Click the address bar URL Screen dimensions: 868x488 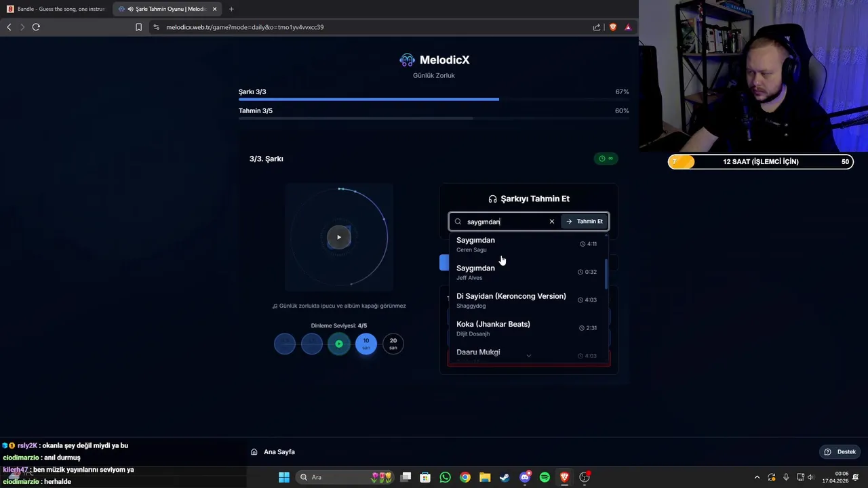coord(245,27)
